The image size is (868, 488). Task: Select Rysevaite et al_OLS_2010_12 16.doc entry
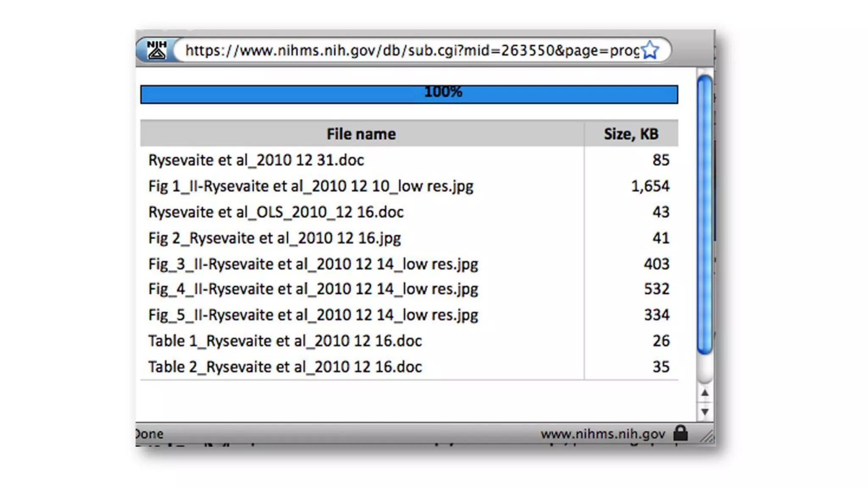click(276, 212)
